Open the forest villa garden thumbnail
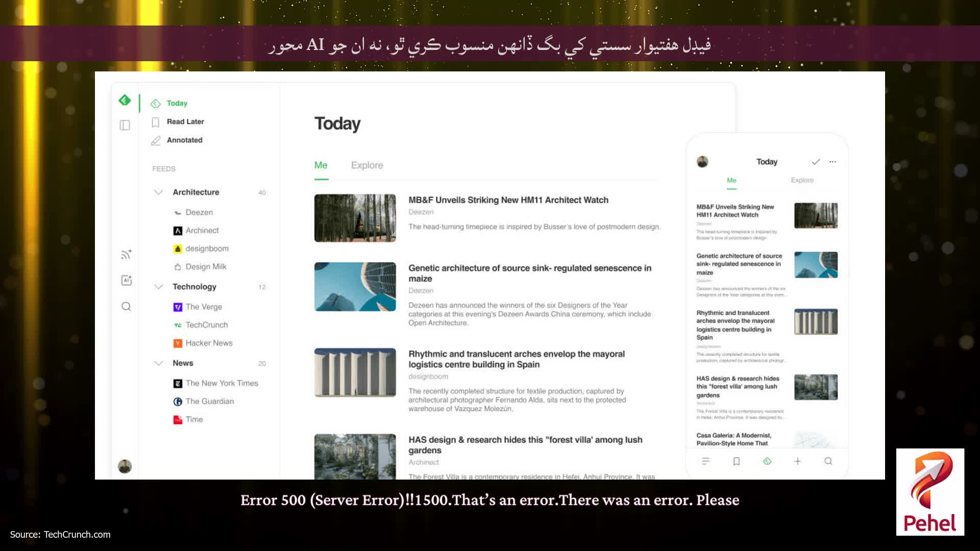 355,457
